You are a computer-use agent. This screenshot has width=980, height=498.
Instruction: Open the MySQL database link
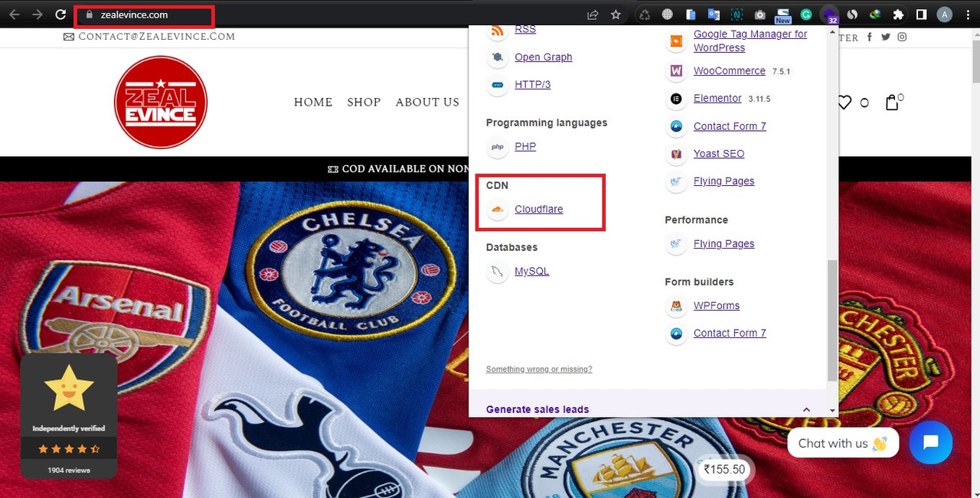532,272
